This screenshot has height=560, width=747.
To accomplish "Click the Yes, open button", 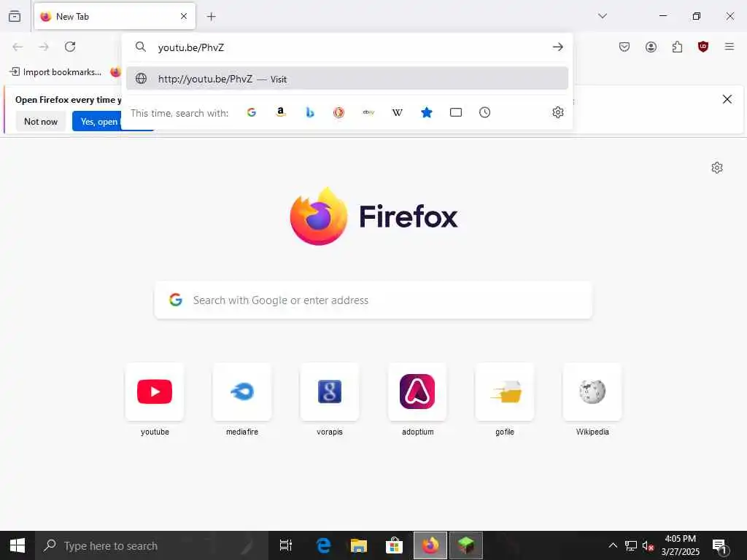I will point(97,122).
